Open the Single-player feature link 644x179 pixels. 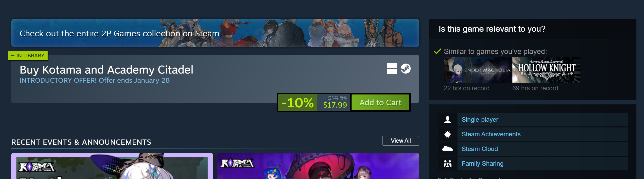tap(480, 120)
